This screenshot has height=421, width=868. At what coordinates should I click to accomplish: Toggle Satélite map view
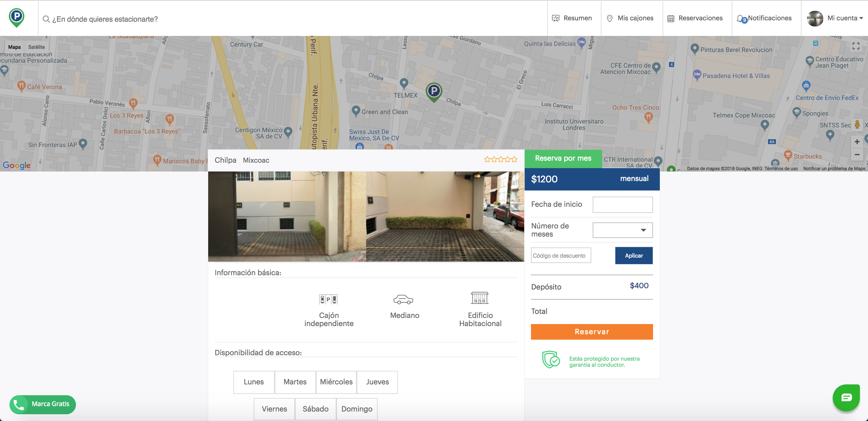(x=37, y=47)
